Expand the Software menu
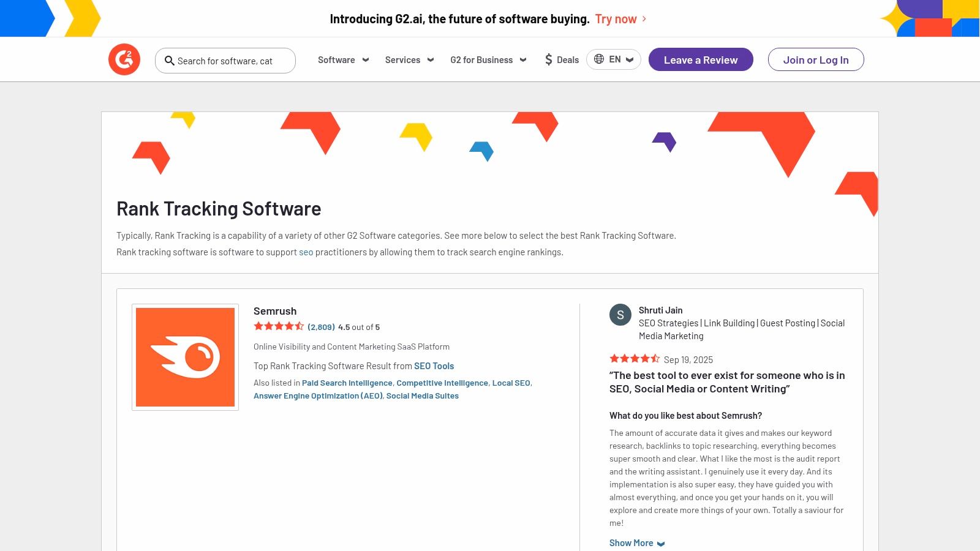Screen dimensions: 980x551 343,60
